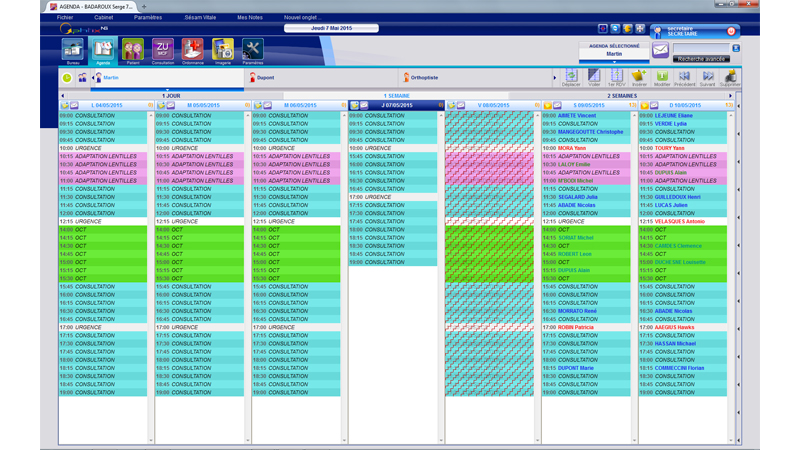Open the Paramètres menu
Image resolution: width=800 pixels, height=450 pixels.
pyautogui.click(x=148, y=17)
